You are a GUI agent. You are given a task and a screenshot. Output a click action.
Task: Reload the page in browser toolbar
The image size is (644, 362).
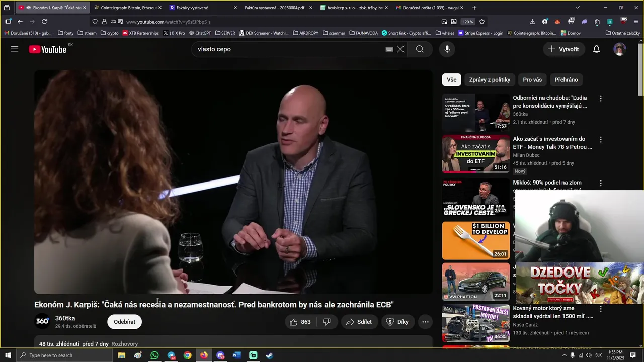[44, 22]
